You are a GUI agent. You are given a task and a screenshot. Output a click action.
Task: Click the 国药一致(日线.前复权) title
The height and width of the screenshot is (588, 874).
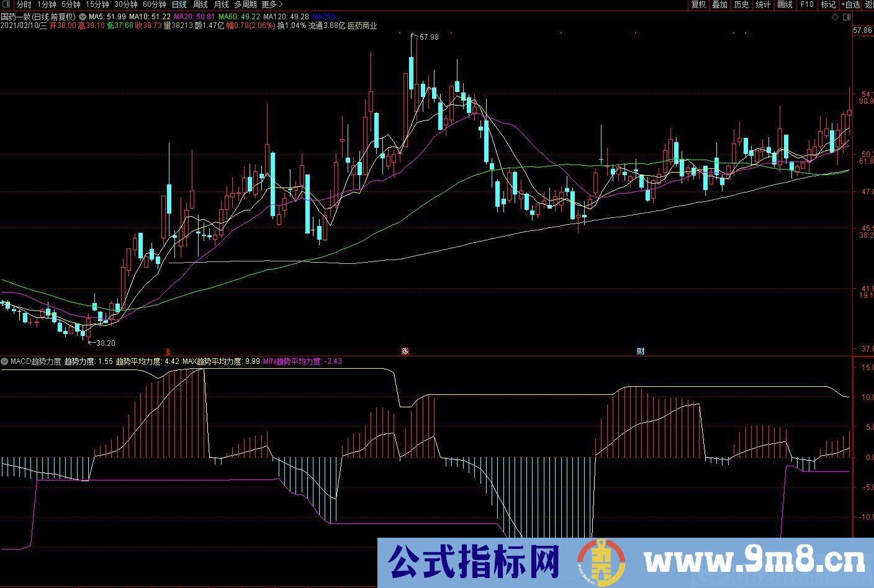click(38, 17)
